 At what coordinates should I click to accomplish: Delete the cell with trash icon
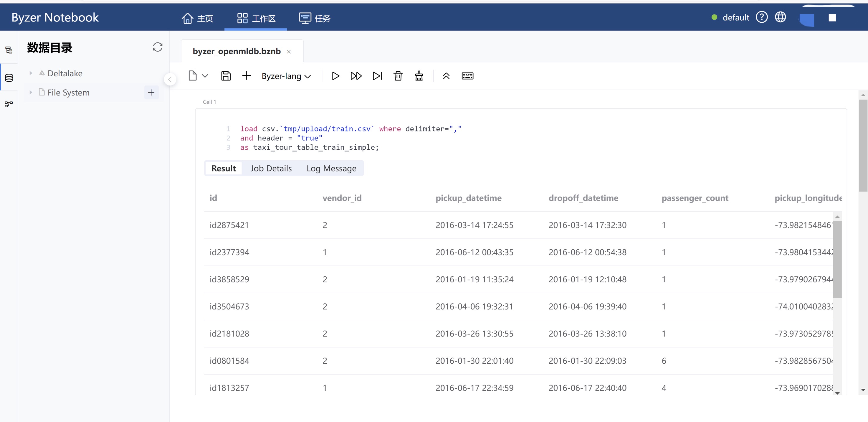[398, 76]
